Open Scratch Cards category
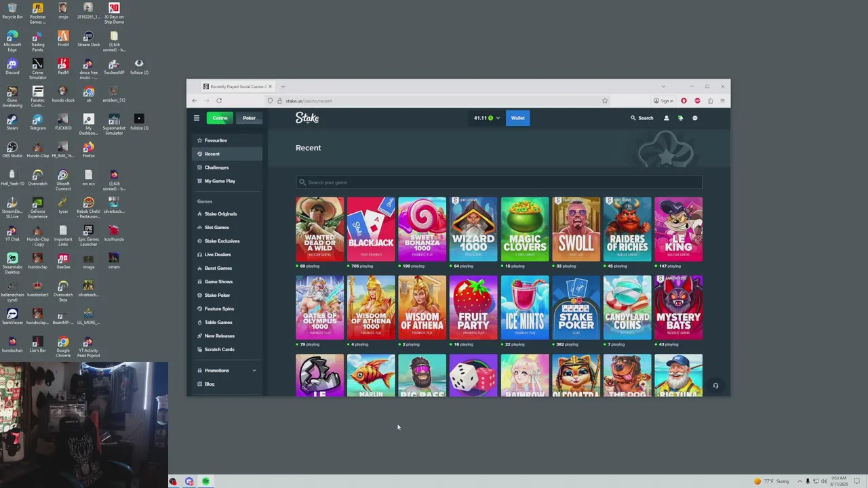The width and height of the screenshot is (868, 488). tap(227, 349)
